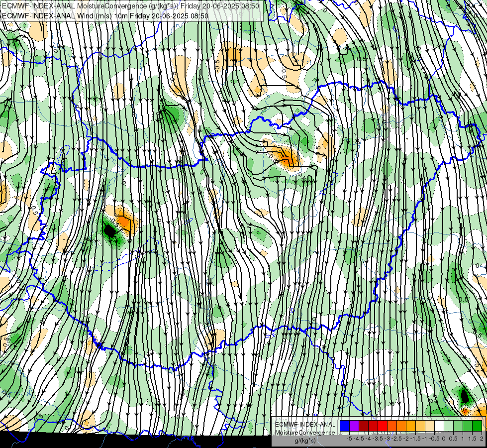Click the legend scale value -5

click(349, 439)
